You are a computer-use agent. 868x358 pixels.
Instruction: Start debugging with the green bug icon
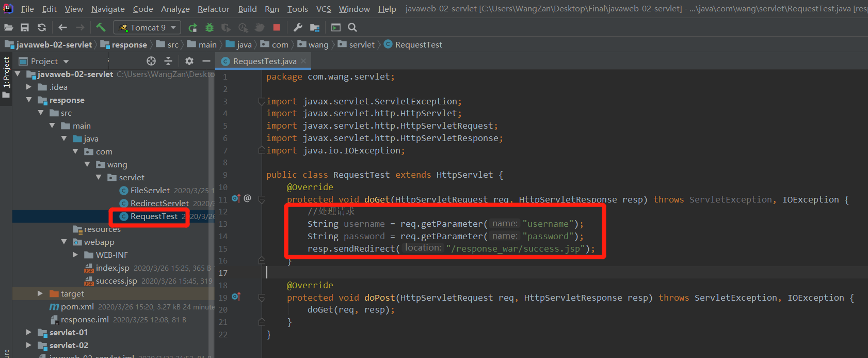(210, 27)
